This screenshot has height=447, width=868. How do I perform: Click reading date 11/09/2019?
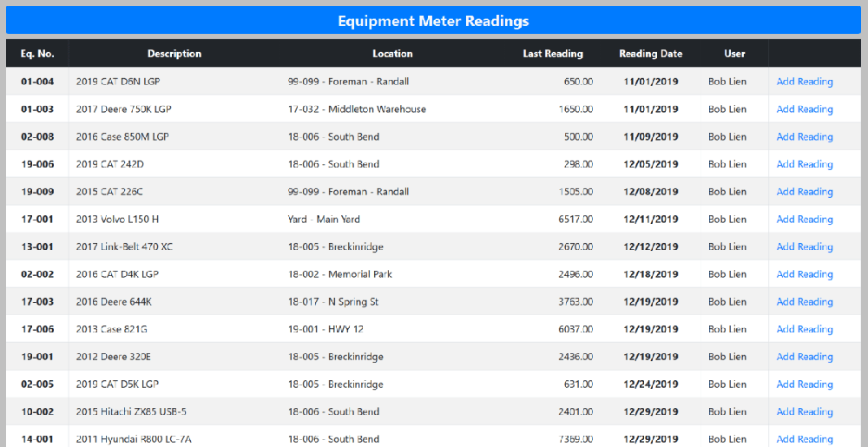point(651,136)
